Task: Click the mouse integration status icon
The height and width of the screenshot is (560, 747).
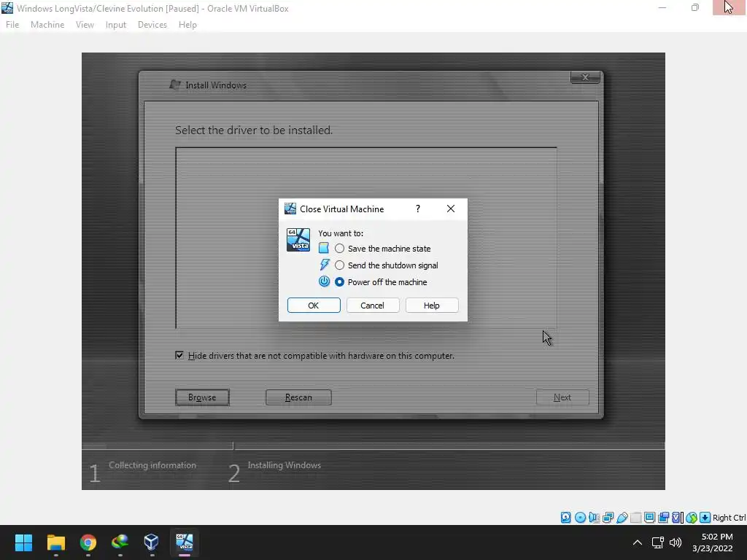Action: click(692, 518)
